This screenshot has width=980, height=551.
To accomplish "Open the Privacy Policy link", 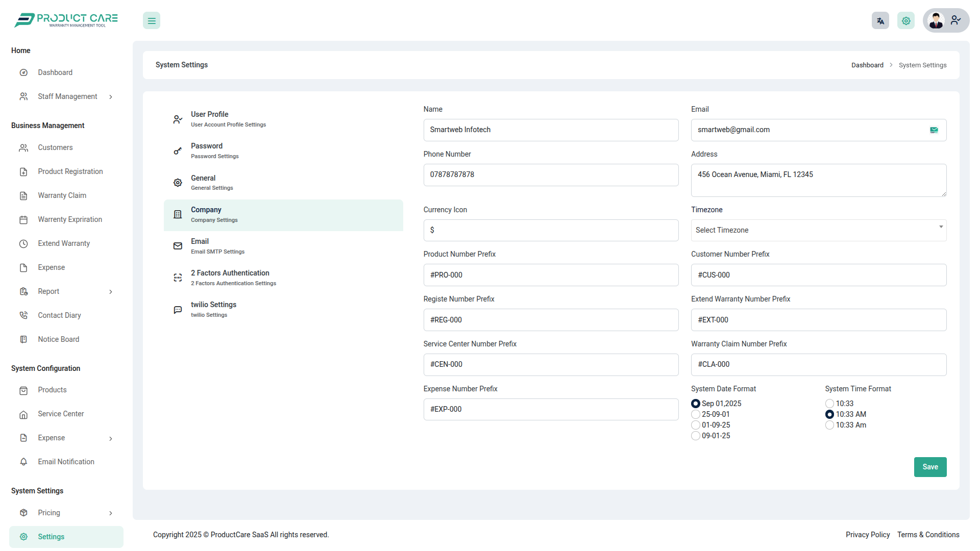I will (x=867, y=535).
